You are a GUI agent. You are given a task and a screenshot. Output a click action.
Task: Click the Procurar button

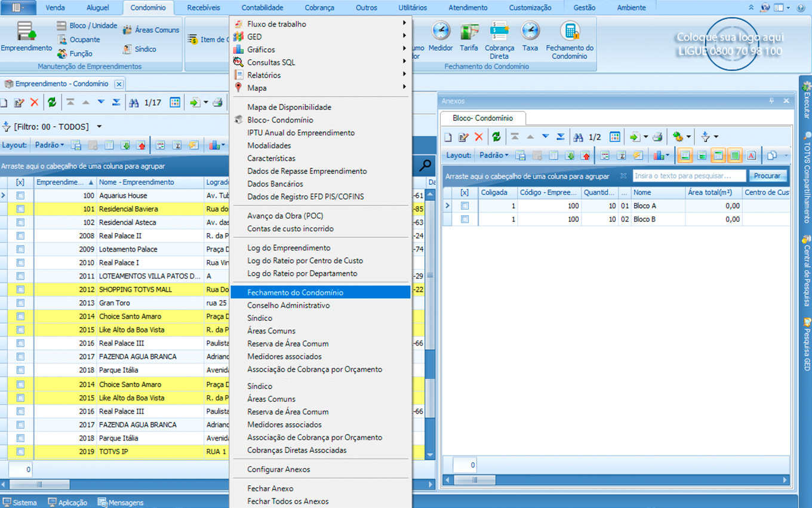767,176
